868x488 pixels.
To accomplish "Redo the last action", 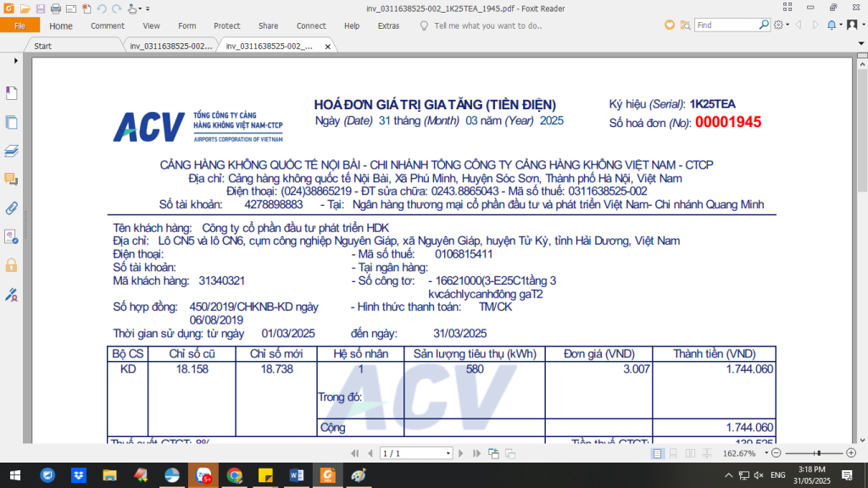I will (116, 8).
